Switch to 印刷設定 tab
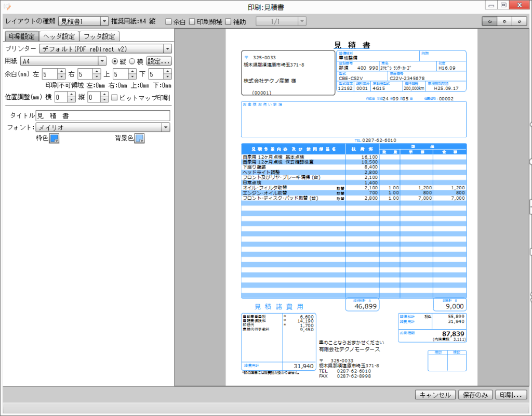Image resolution: width=532 pixels, height=416 pixels. click(x=22, y=36)
